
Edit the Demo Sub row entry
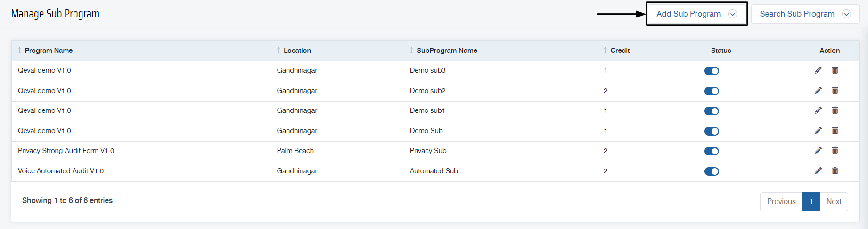click(x=818, y=131)
